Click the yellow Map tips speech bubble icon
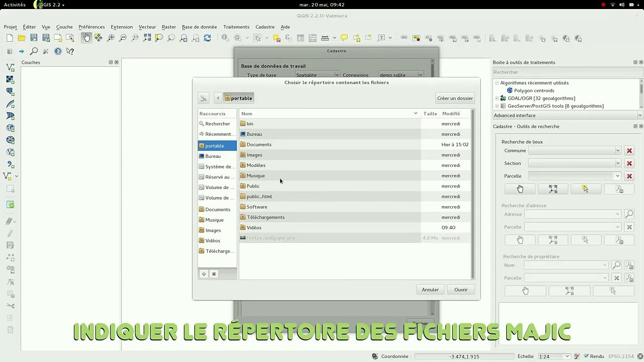The height and width of the screenshot is (362, 644). click(x=344, y=38)
